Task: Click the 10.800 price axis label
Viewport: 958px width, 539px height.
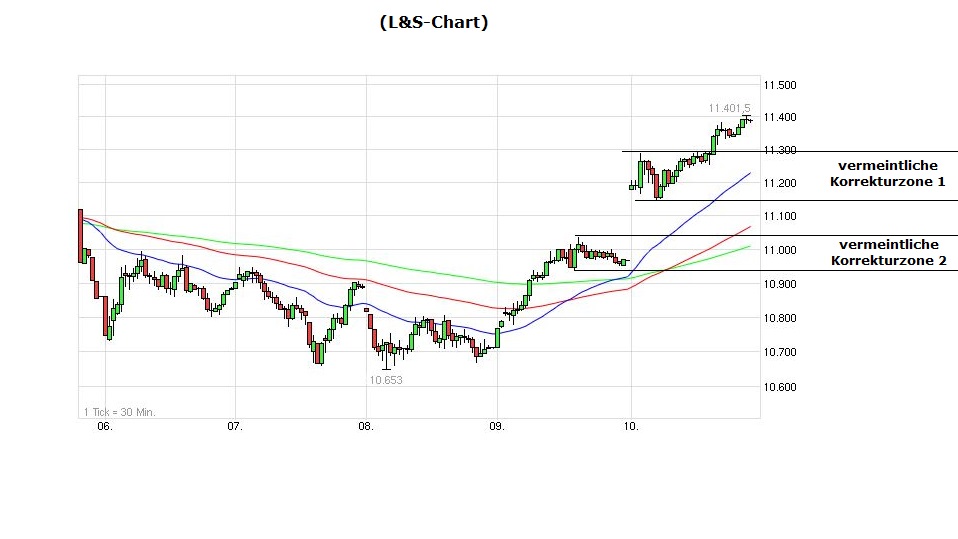Action: (x=779, y=319)
